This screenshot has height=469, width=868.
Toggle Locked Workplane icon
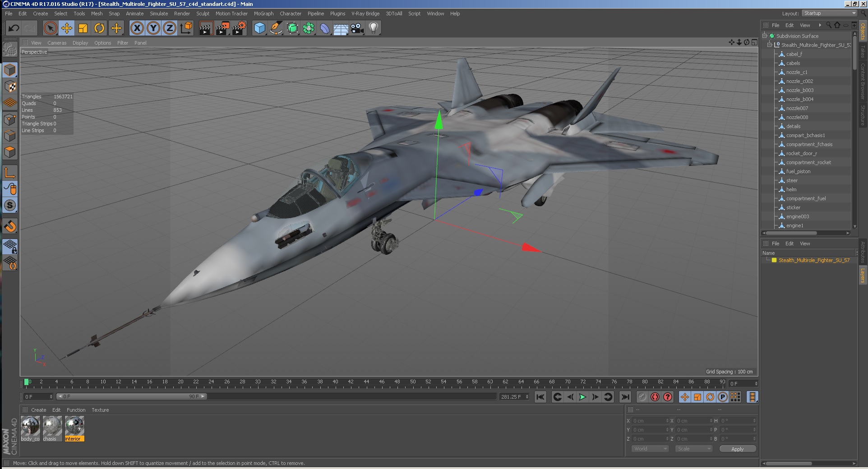click(x=10, y=246)
